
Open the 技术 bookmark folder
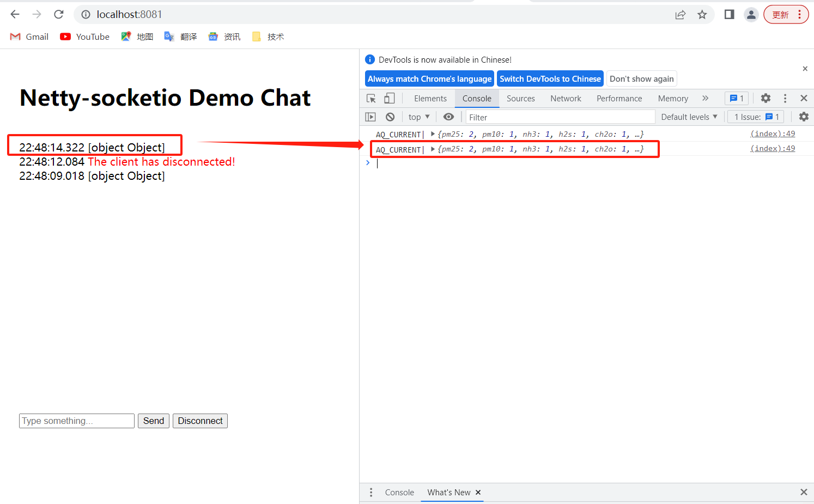click(x=268, y=37)
